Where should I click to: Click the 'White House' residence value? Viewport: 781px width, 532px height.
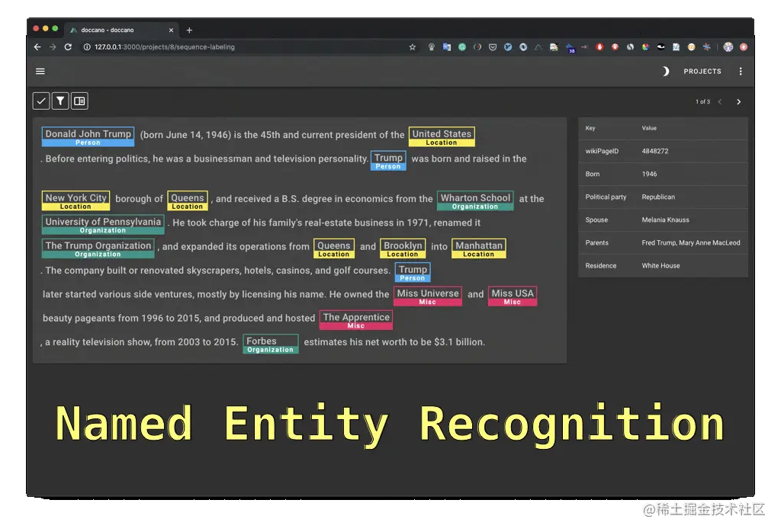tap(660, 265)
